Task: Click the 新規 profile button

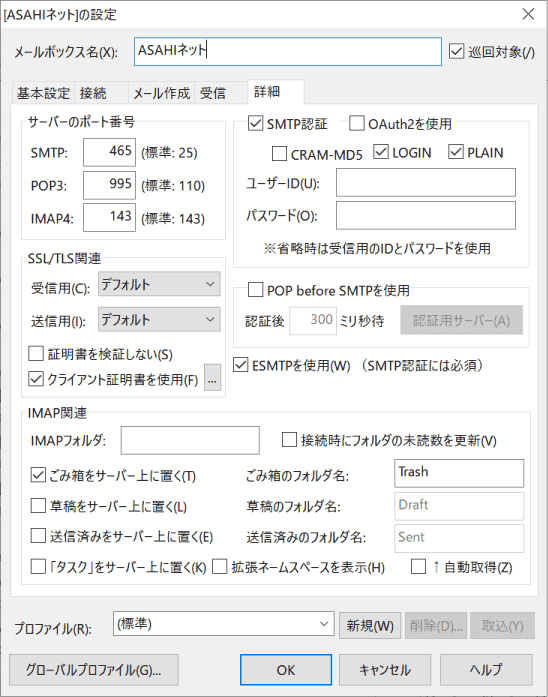Action: tap(370, 625)
